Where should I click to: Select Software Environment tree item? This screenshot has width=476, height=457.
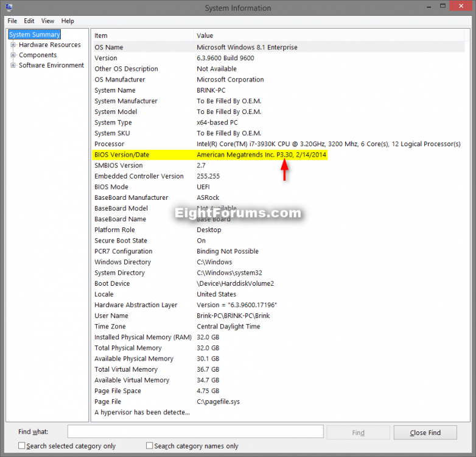[51, 65]
